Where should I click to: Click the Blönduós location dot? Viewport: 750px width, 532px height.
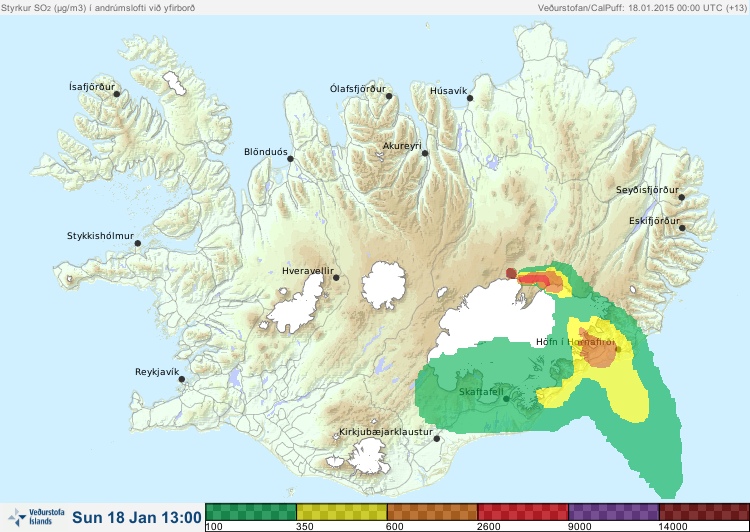pos(290,158)
